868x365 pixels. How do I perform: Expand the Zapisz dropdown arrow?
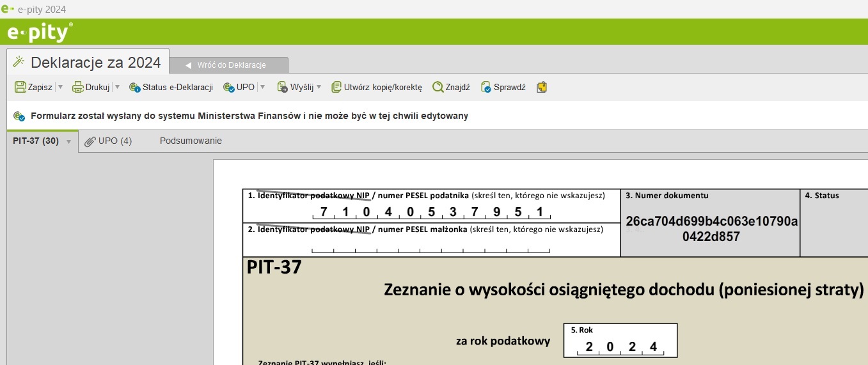60,88
